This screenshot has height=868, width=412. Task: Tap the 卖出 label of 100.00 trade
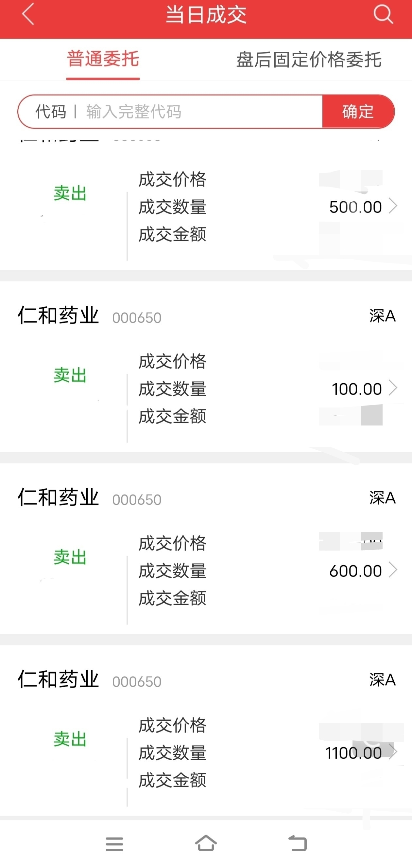click(70, 375)
